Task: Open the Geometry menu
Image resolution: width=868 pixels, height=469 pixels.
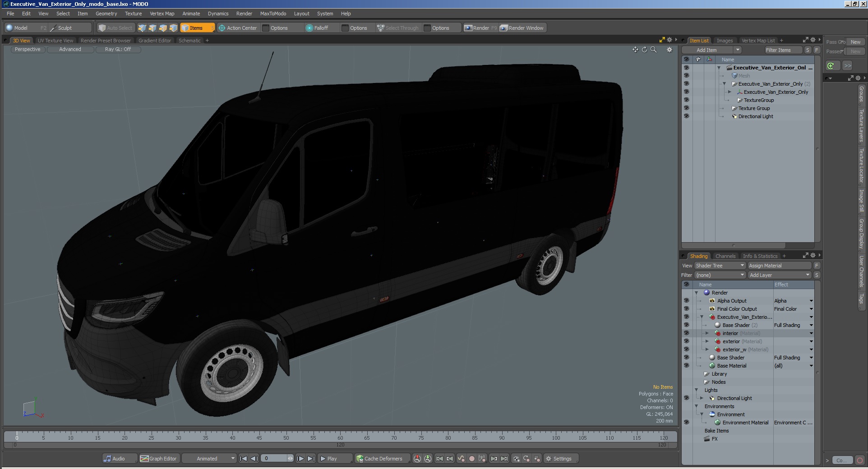Action: click(106, 14)
